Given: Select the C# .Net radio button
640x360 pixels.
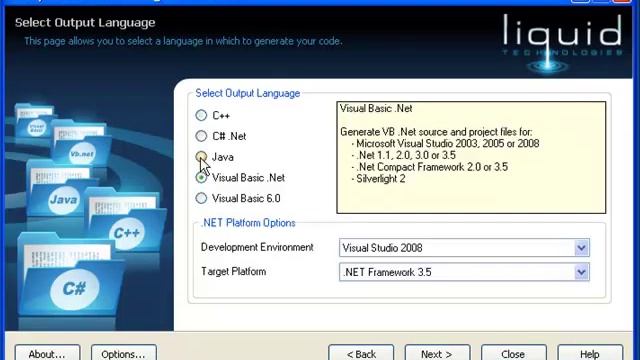Looking at the screenshot, I should [x=201, y=136].
